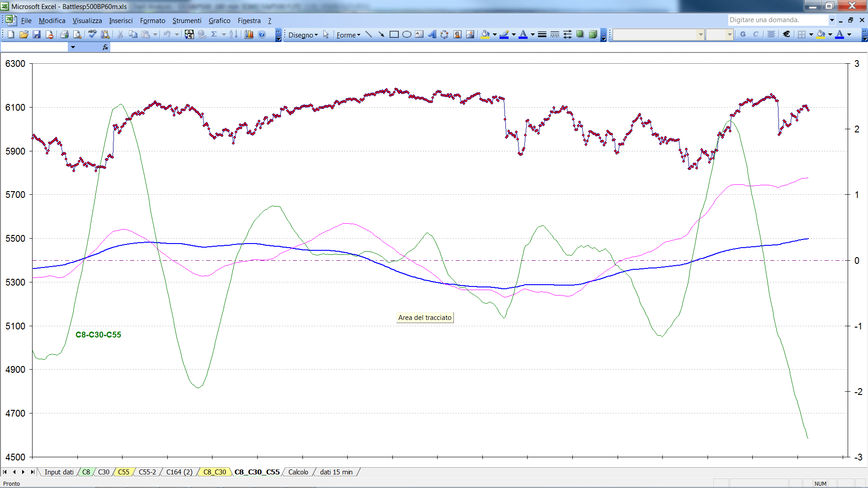Open the Grafico menu

tap(219, 20)
